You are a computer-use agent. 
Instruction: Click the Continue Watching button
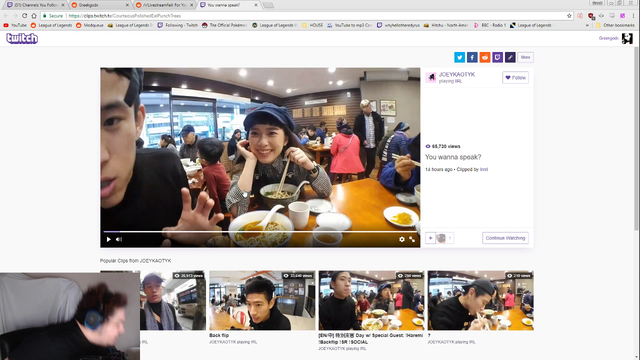click(505, 238)
